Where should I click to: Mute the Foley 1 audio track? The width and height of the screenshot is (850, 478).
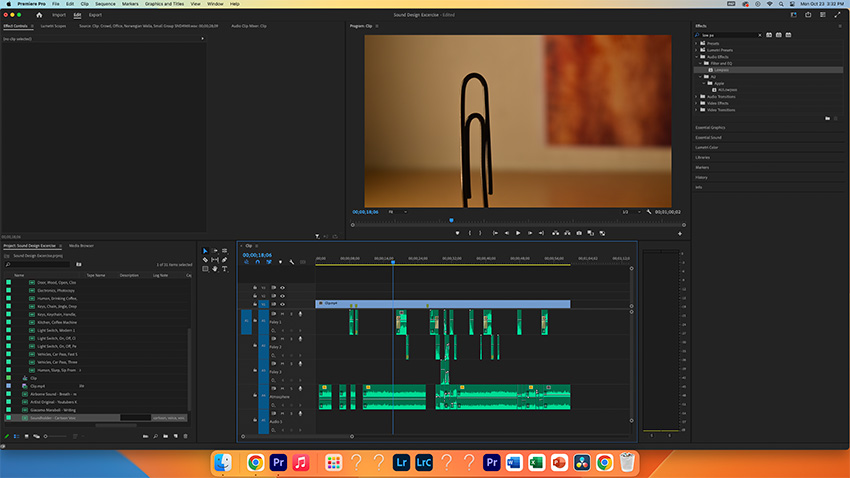click(282, 314)
